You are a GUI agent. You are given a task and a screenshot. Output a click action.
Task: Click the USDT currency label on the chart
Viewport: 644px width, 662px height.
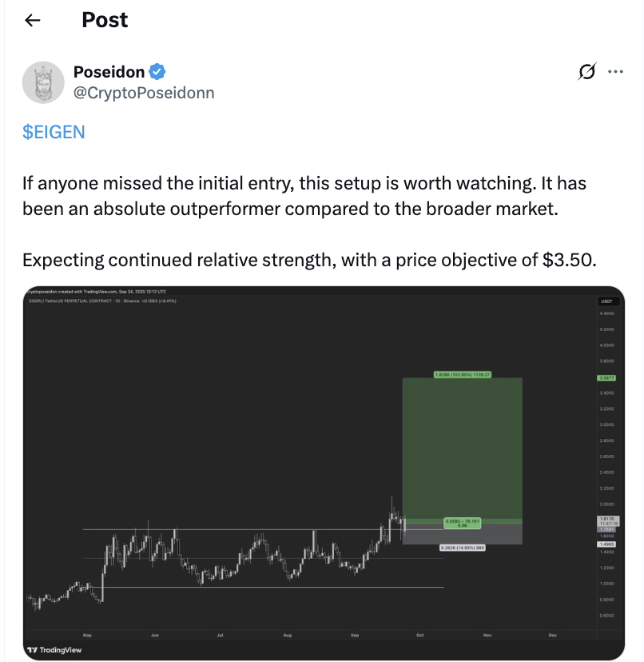tap(606, 301)
